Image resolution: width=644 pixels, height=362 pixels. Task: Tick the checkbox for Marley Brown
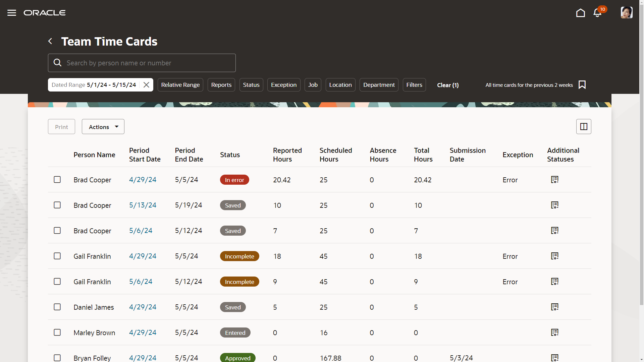click(57, 333)
